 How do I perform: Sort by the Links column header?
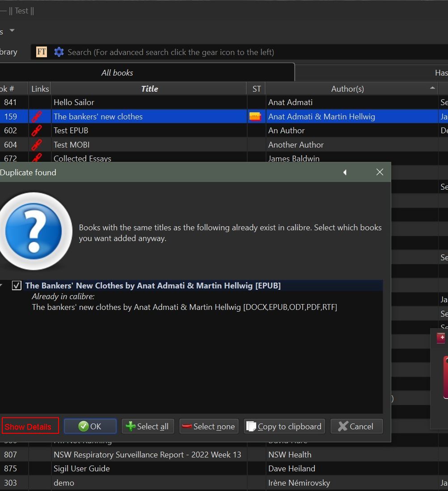tap(40, 89)
